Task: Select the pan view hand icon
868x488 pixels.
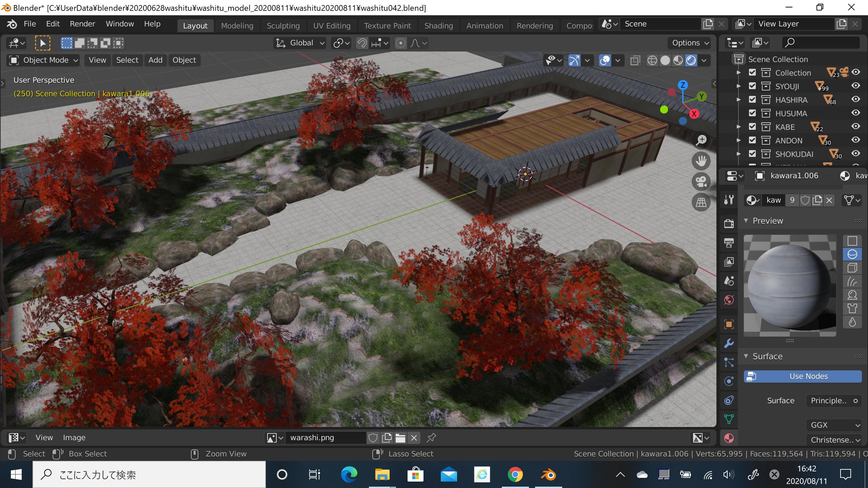Action: [701, 161]
